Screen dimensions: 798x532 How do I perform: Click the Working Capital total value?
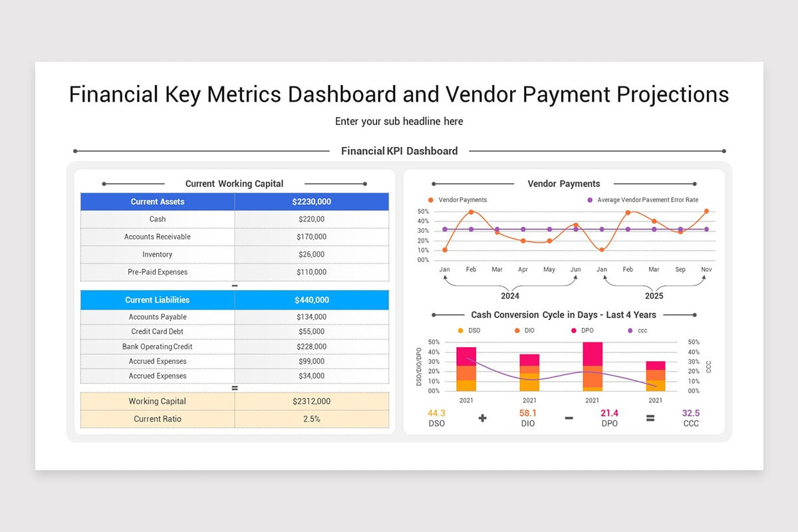311,401
